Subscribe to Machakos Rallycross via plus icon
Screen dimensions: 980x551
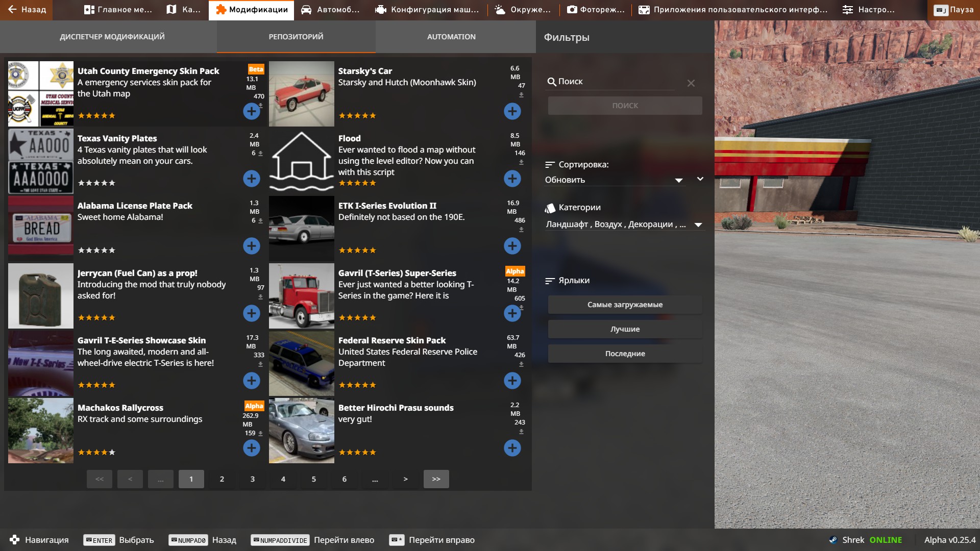pos(251,448)
